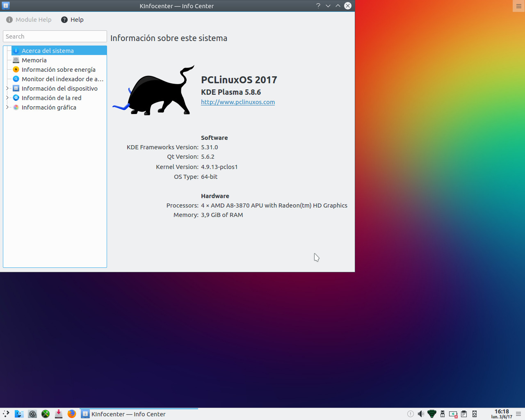Click the PCLinuxOS bull logo
The height and width of the screenshot is (420, 525).
point(153,90)
